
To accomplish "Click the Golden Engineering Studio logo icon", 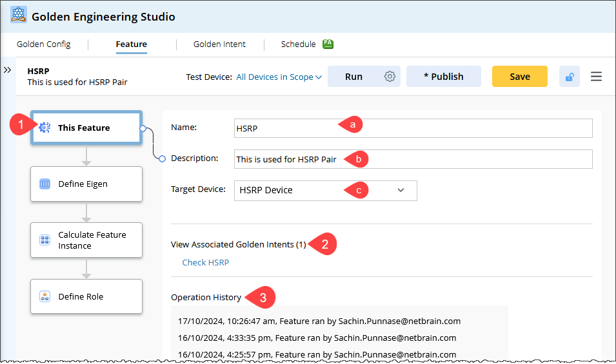I will (x=18, y=15).
